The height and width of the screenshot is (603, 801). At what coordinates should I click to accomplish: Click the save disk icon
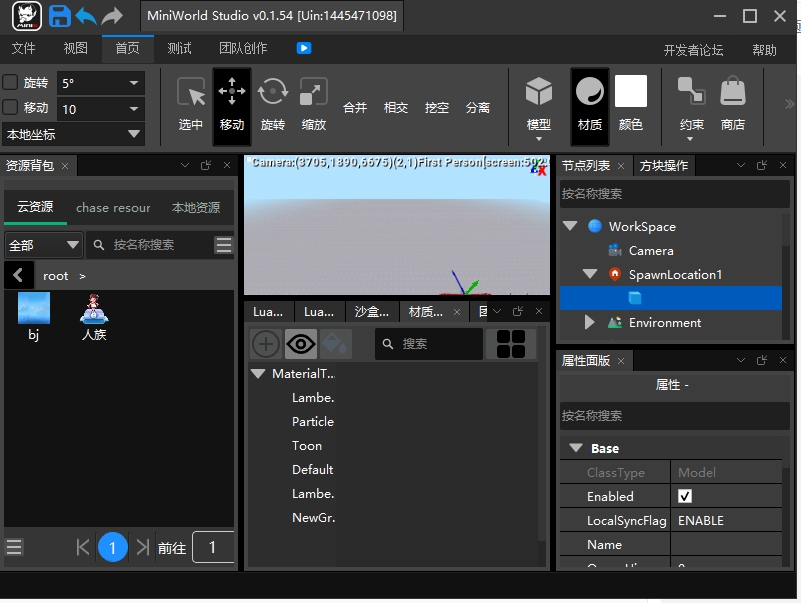(60, 16)
